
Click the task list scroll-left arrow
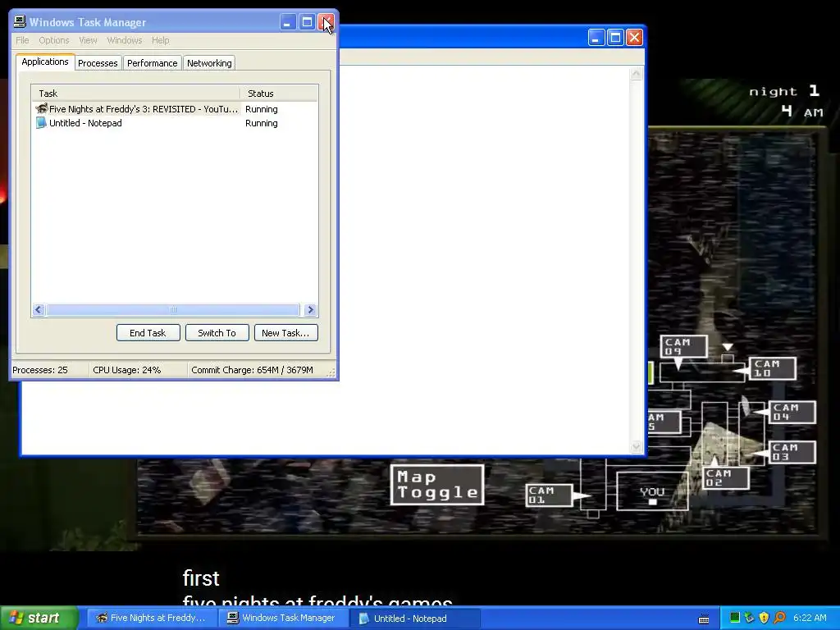click(x=39, y=309)
